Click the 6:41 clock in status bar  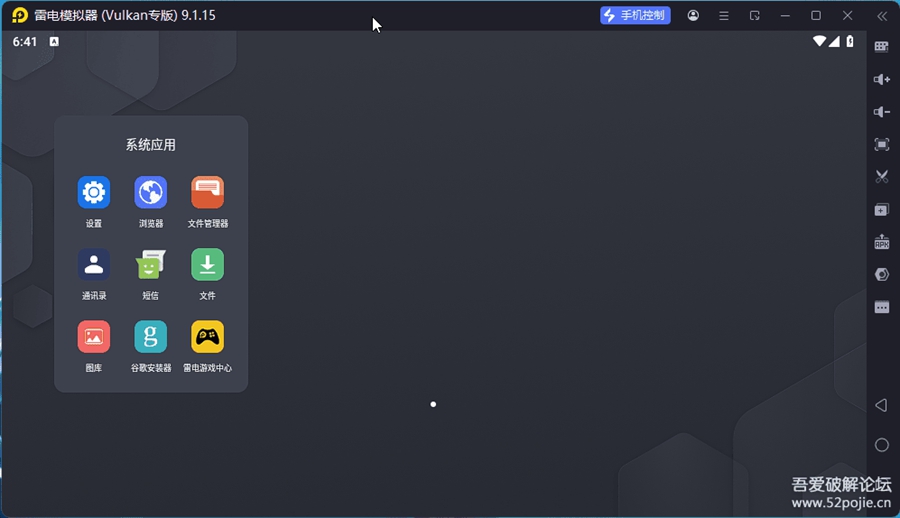[25, 42]
